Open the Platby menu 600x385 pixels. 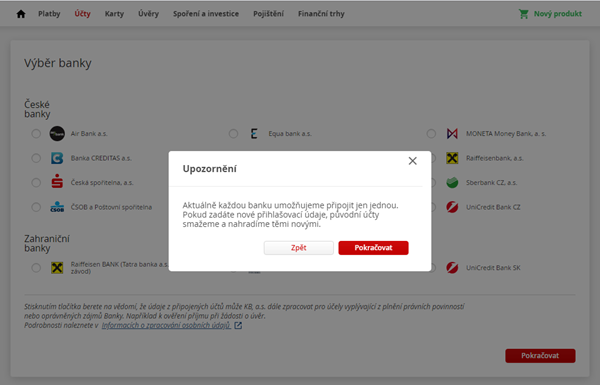[x=49, y=14]
